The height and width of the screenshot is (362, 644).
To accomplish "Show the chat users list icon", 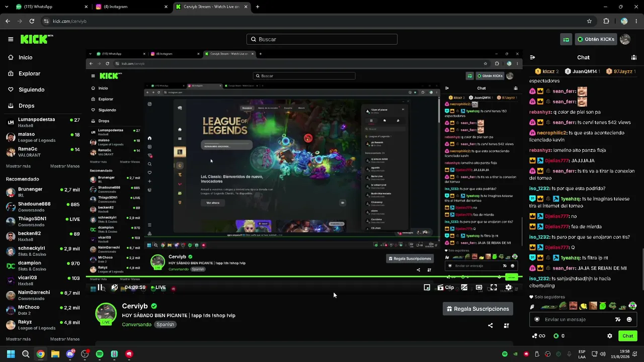I will pos(633,57).
